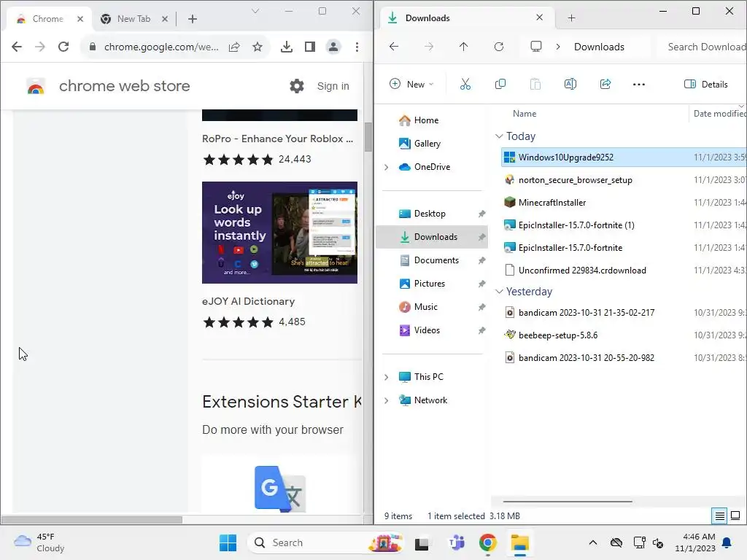Go back in File Explorer navigation
Screen dimensions: 747x560
pyautogui.click(x=393, y=46)
